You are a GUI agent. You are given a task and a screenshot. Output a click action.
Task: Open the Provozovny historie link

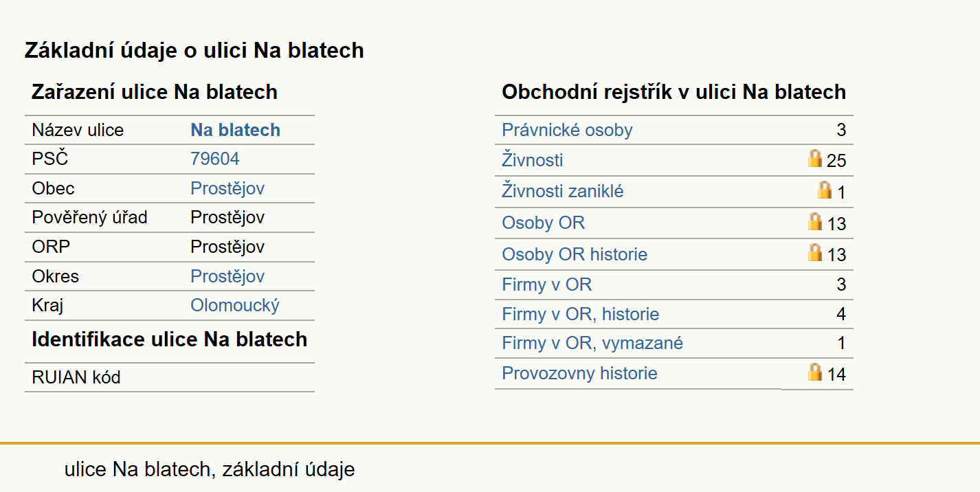coord(579,373)
